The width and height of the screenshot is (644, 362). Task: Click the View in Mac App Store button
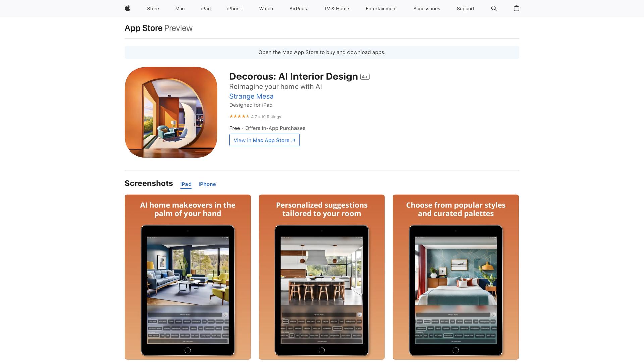coord(264,140)
